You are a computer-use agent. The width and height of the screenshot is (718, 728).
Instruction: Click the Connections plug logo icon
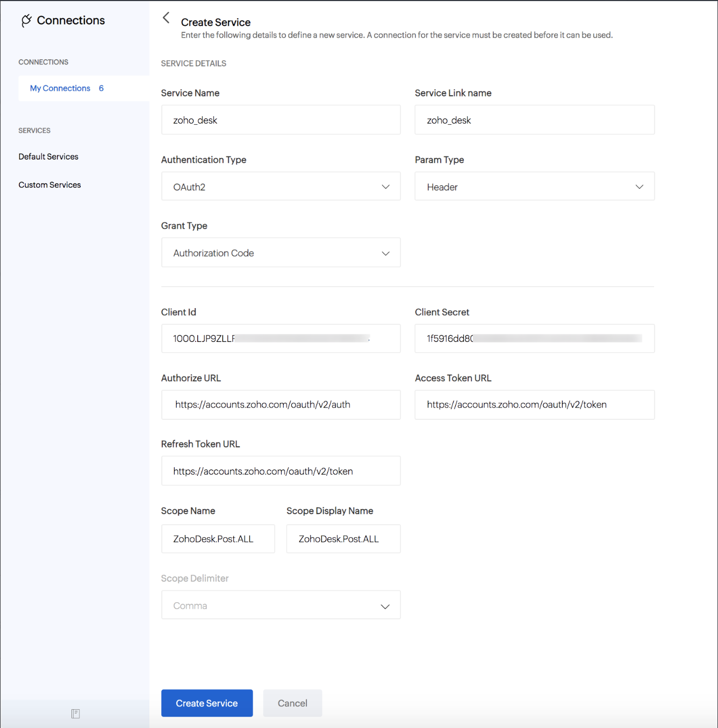26,20
